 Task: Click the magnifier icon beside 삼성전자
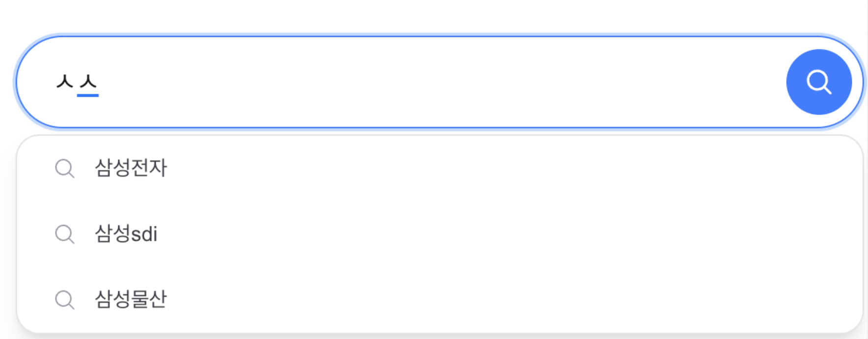pyautogui.click(x=64, y=168)
